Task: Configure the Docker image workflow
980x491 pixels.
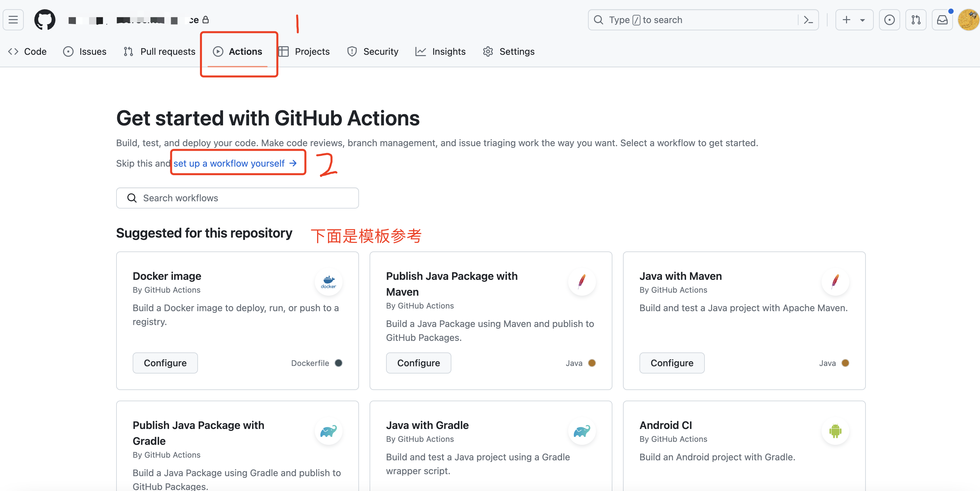Action: [x=165, y=363]
